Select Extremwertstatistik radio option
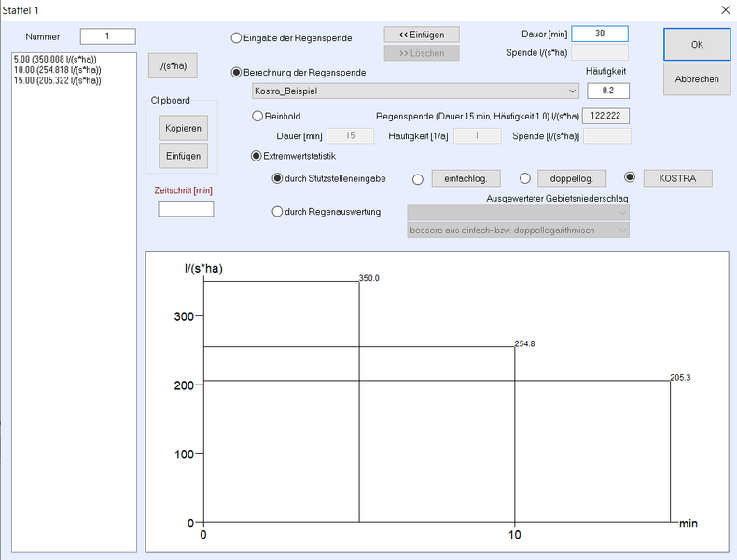The height and width of the screenshot is (560, 737). [x=257, y=156]
